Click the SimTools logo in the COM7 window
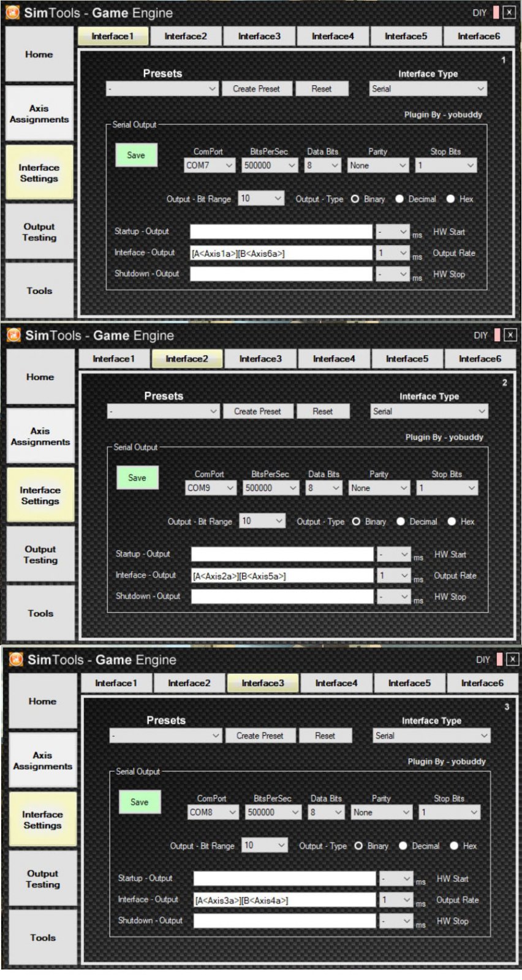 coord(12,13)
